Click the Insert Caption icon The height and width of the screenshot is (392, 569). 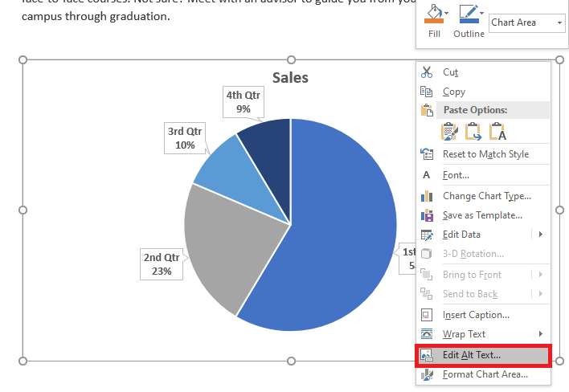(427, 315)
